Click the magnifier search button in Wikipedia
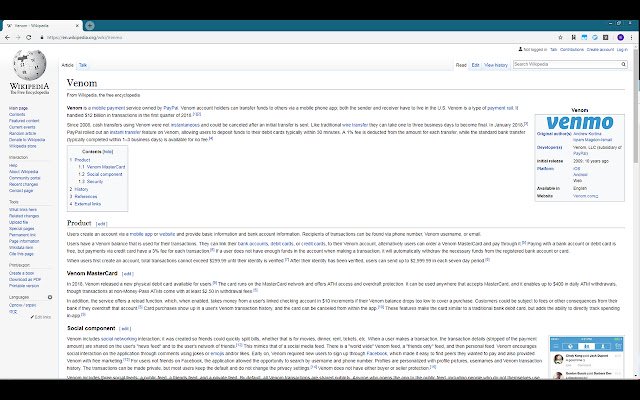The image size is (640, 400). tap(623, 64)
